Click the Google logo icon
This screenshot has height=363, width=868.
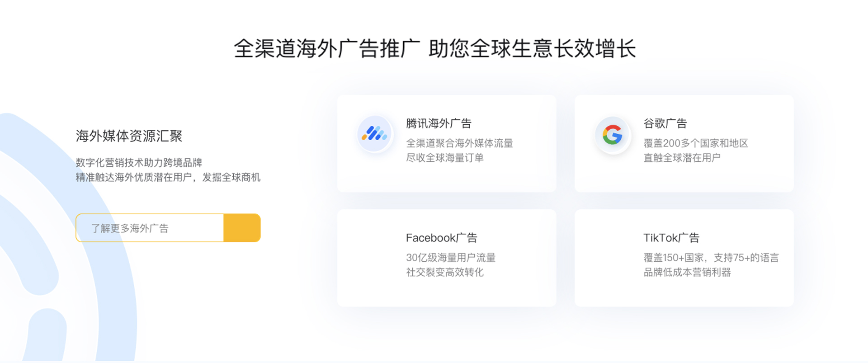(x=612, y=135)
